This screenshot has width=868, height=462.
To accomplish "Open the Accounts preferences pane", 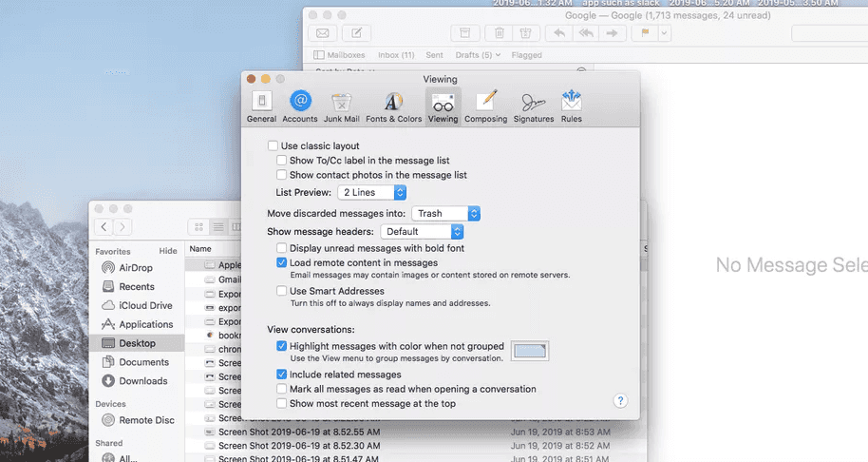I will point(300,106).
